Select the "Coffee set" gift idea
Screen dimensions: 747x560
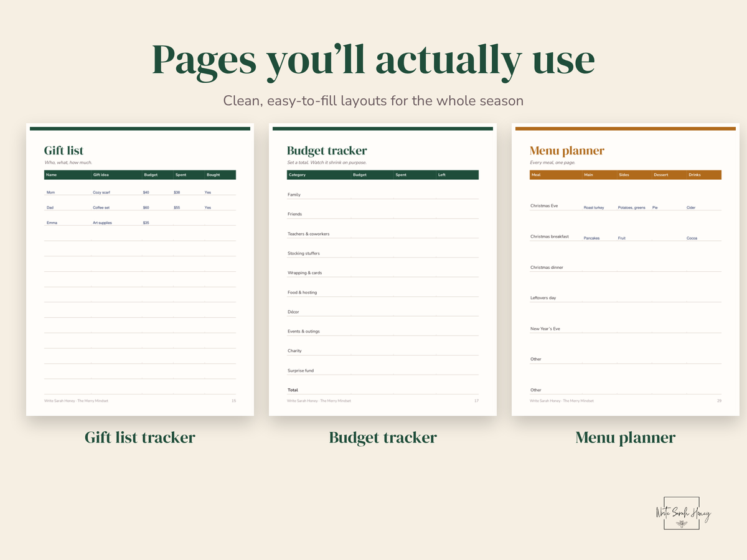pyautogui.click(x=101, y=207)
